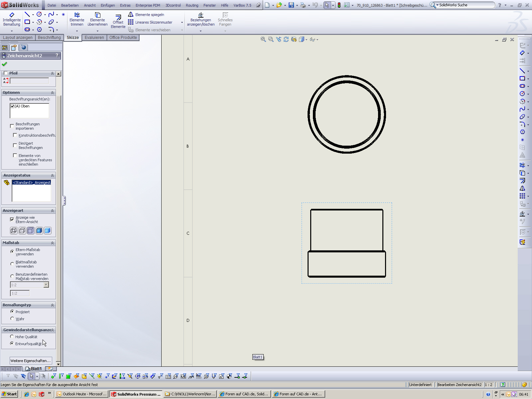Image resolution: width=532 pixels, height=399 pixels.
Task: Click the SolidWorks Suche search field
Action: pyautogui.click(x=465, y=5)
